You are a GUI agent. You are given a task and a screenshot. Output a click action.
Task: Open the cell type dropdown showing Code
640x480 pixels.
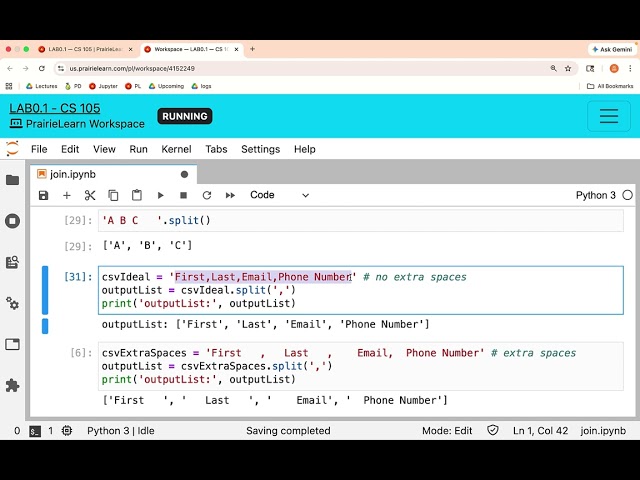(280, 195)
